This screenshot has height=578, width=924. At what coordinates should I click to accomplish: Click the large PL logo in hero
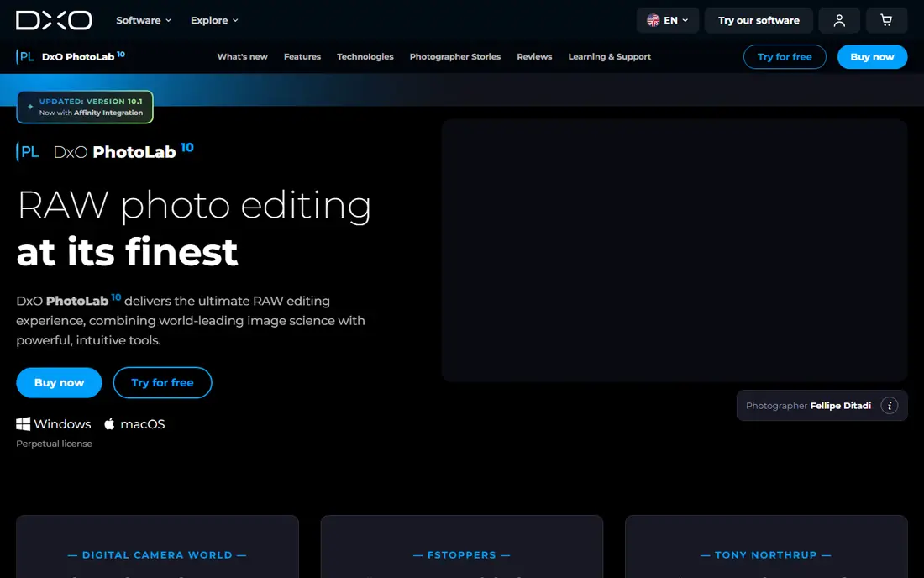point(28,152)
